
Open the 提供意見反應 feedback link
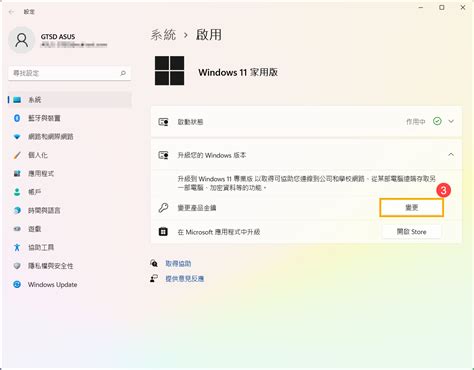coord(185,278)
